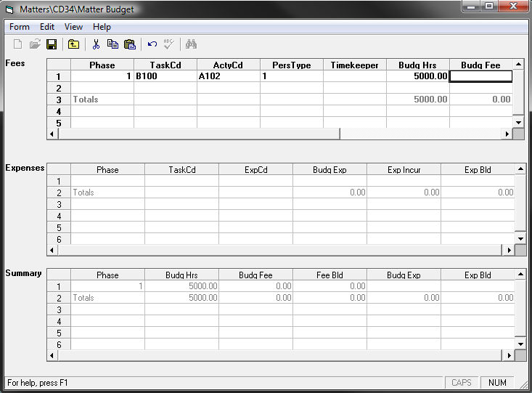Open the Form menu
The image size is (532, 393).
(x=20, y=27)
